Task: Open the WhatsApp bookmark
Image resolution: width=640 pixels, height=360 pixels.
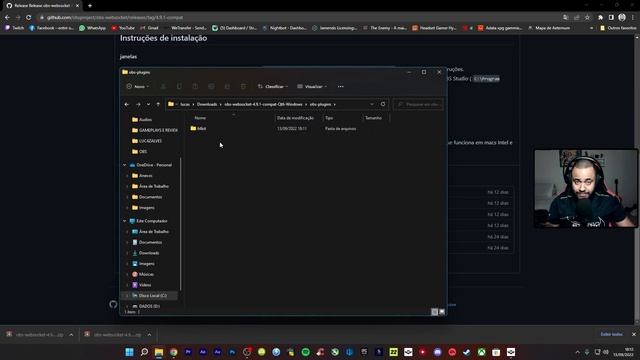Action: (x=93, y=28)
